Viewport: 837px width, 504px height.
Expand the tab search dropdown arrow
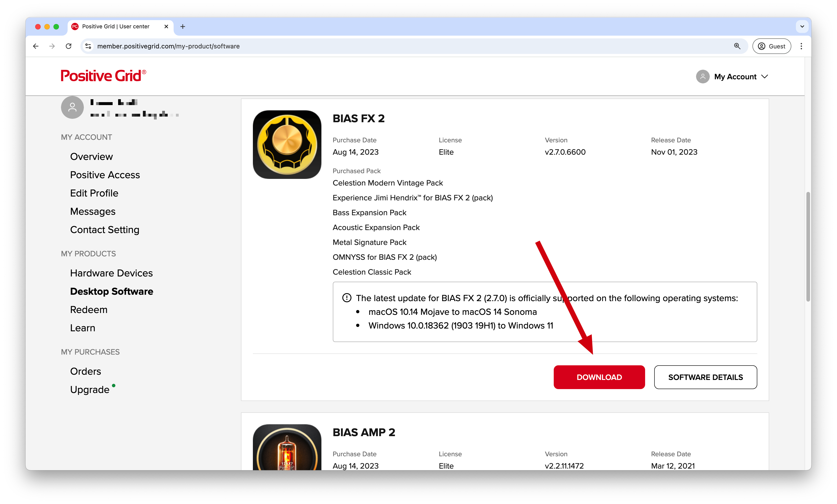(802, 27)
